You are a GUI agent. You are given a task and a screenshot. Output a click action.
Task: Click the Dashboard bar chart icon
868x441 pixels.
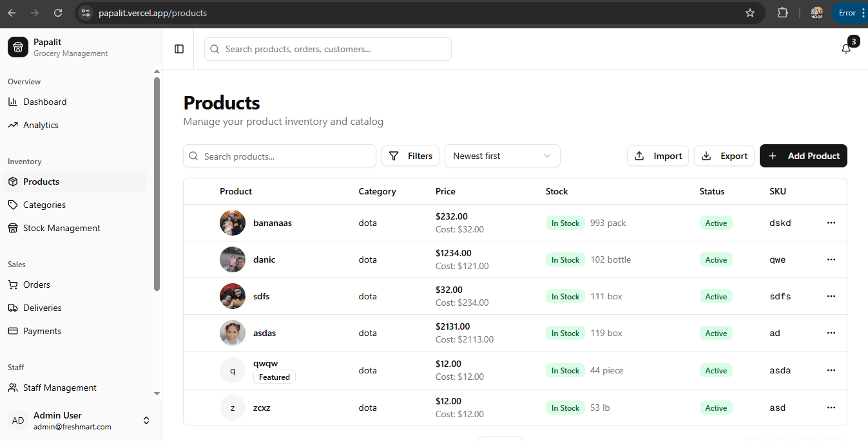coord(13,102)
